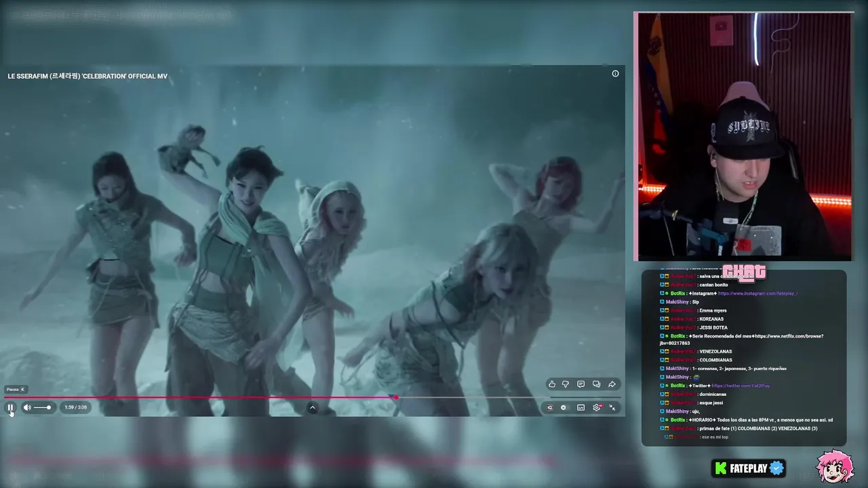Select the chat message 'VENEZOLANAS'

click(715, 352)
